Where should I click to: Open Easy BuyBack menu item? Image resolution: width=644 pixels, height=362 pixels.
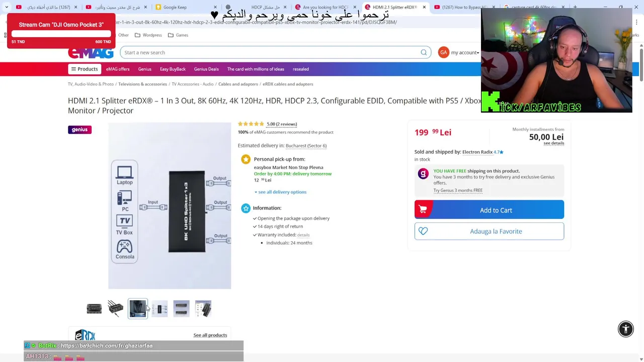(173, 69)
